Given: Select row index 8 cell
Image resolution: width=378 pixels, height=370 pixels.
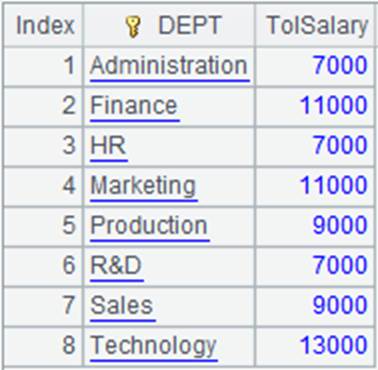Looking at the screenshot, I should 43,346.
